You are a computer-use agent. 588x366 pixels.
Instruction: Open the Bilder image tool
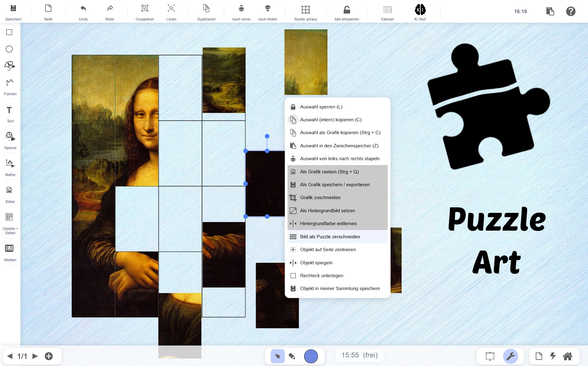[x=9, y=190]
